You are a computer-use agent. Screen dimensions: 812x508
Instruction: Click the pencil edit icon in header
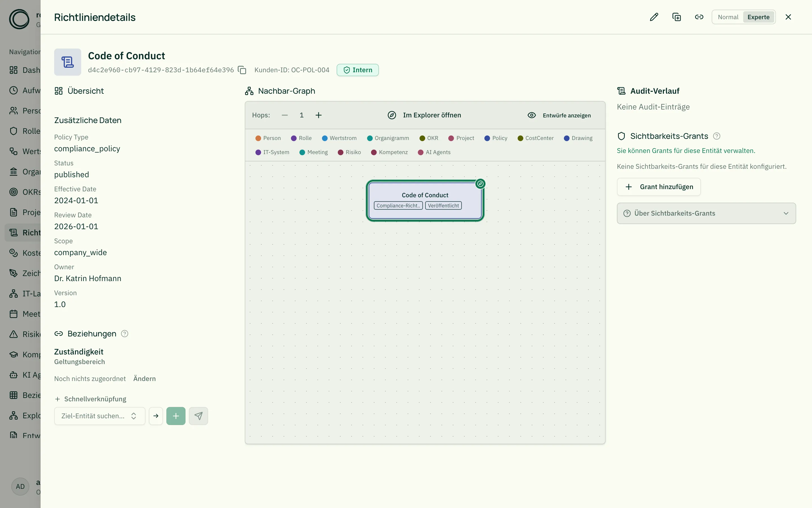pos(654,17)
